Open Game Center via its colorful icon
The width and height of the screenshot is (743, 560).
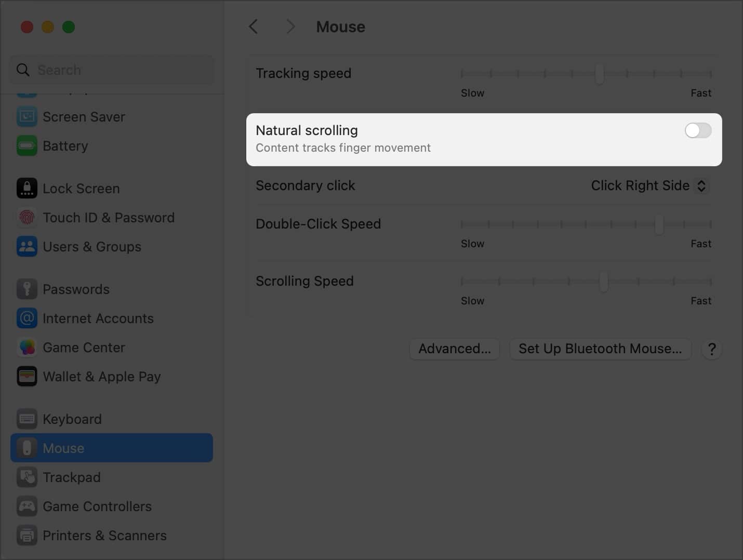tap(26, 348)
